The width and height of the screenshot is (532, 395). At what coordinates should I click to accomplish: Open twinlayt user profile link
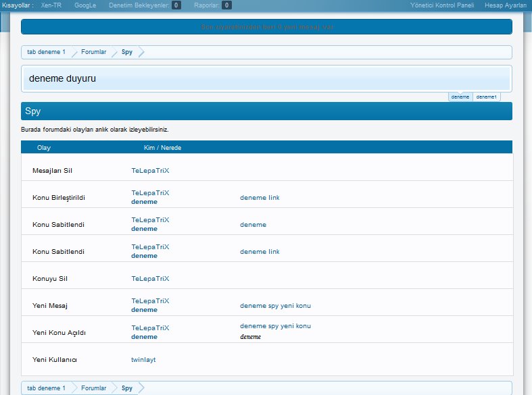click(x=143, y=360)
